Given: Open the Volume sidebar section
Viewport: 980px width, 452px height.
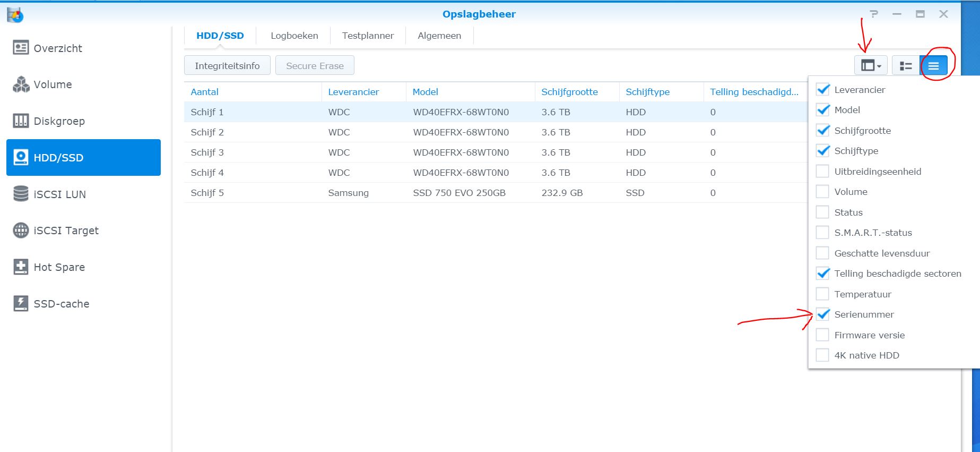Looking at the screenshot, I should click(83, 84).
